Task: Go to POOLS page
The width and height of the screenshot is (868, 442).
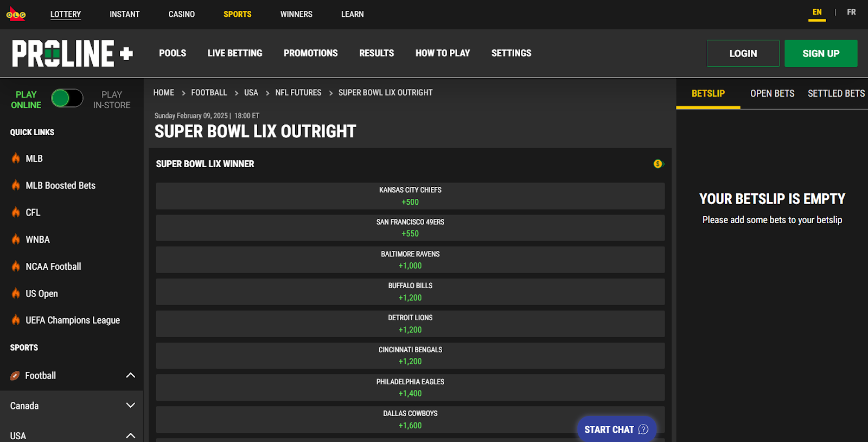Action: 173,53
